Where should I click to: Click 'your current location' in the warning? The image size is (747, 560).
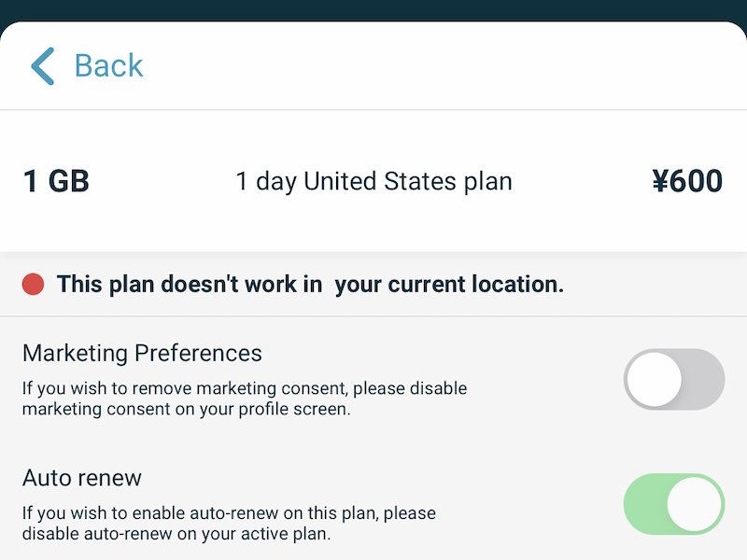[x=449, y=285]
